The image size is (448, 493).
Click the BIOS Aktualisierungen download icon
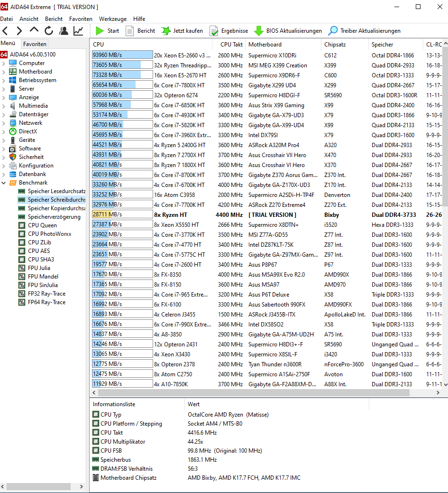258,31
